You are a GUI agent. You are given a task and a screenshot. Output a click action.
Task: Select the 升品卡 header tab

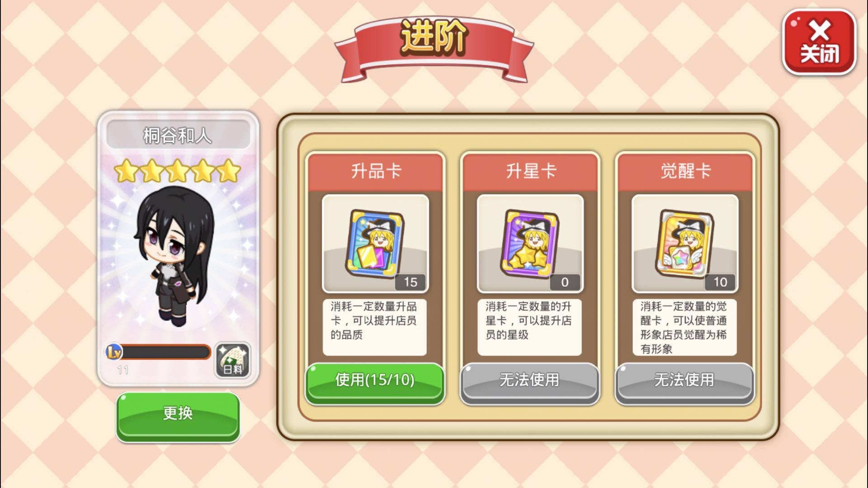pyautogui.click(x=375, y=172)
